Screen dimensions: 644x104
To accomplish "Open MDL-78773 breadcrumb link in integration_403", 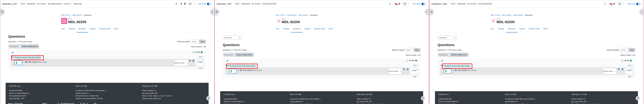I will (66, 15).
